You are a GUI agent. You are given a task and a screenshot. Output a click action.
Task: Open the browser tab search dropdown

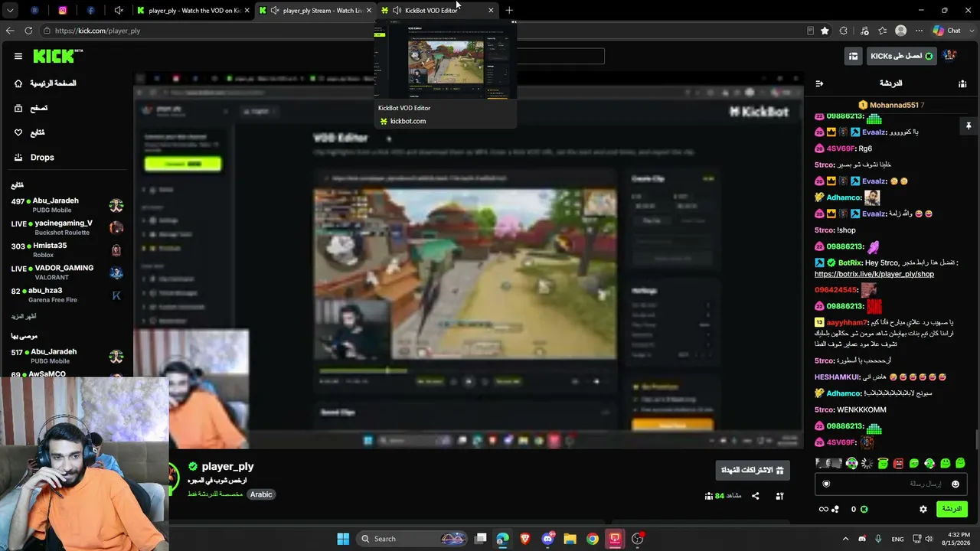[x=11, y=11]
